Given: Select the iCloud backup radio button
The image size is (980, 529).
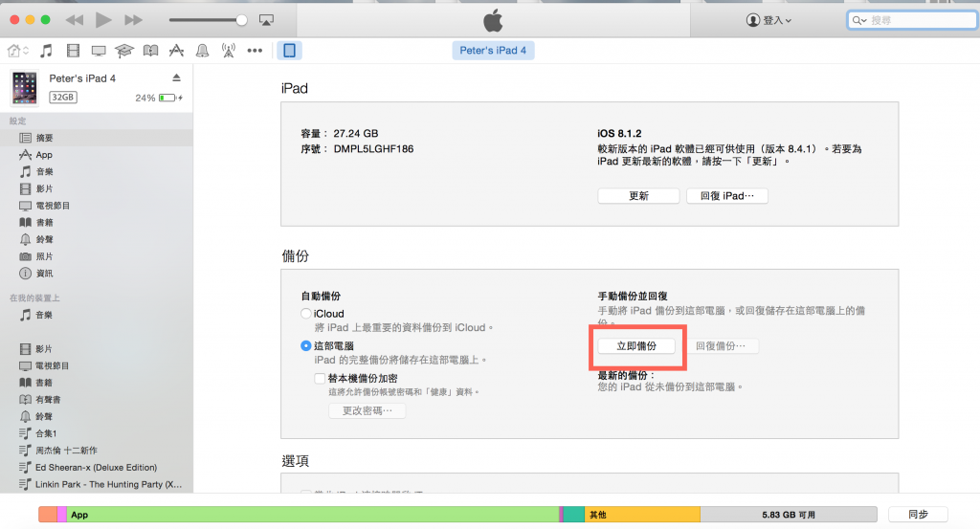Looking at the screenshot, I should [x=305, y=314].
